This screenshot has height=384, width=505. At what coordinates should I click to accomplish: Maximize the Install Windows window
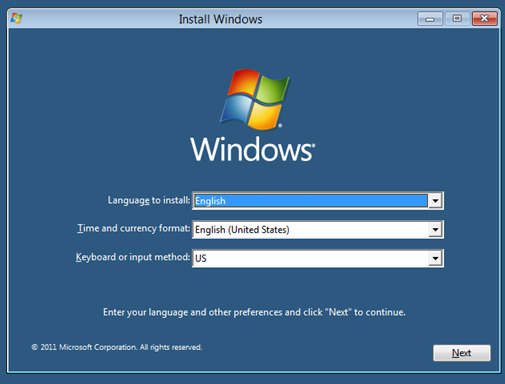pos(457,19)
